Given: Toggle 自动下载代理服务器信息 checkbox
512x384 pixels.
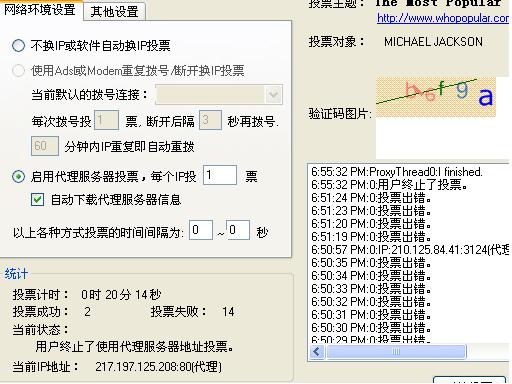Looking at the screenshot, I should pyautogui.click(x=37, y=200).
